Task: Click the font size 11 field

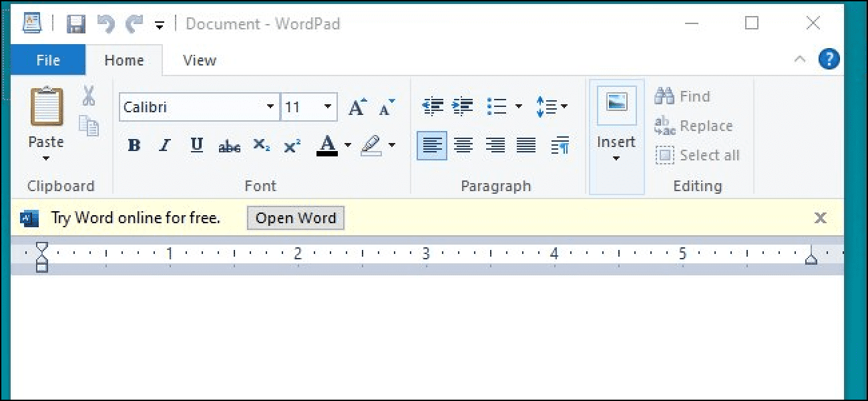Action: pyautogui.click(x=300, y=107)
